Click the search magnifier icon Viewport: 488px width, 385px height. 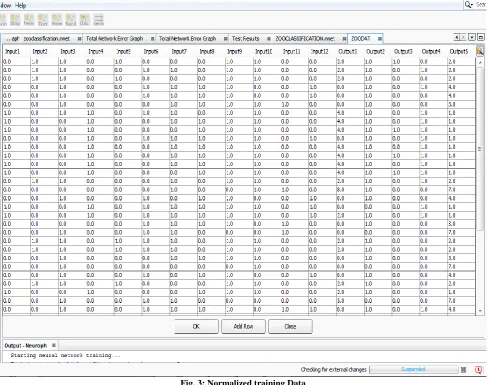click(x=469, y=4)
